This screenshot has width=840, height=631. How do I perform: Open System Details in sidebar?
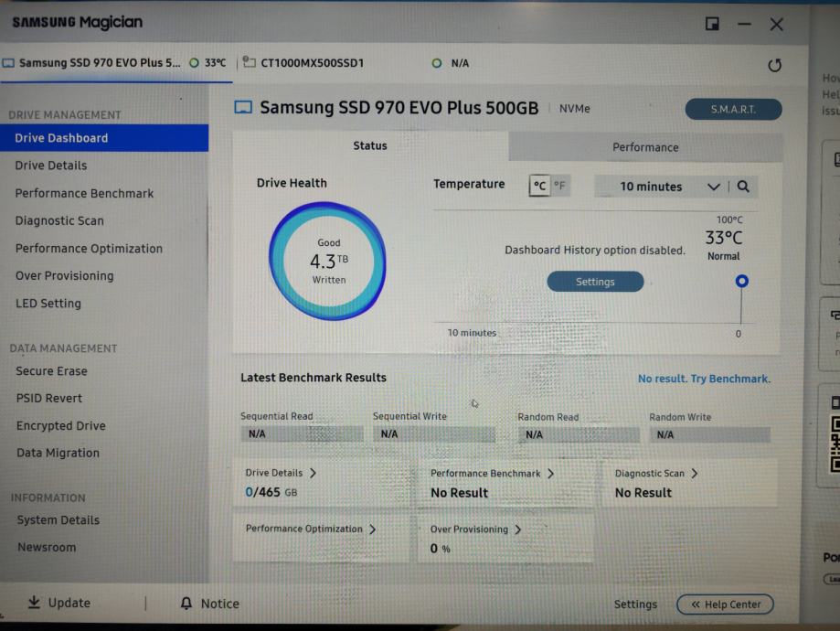[x=58, y=520]
